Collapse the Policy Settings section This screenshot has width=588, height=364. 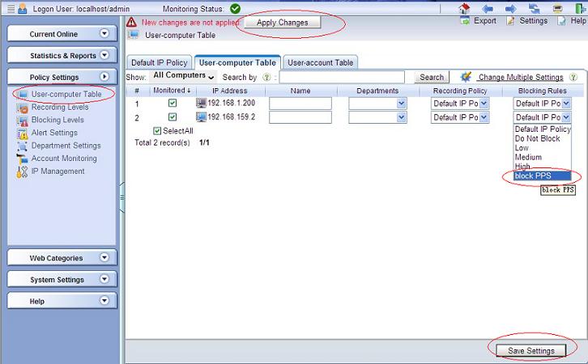click(x=104, y=77)
